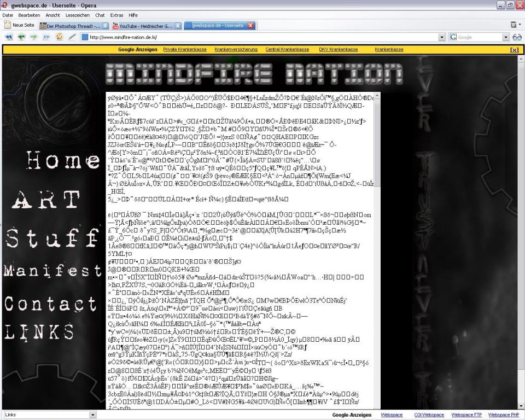Expand the address bar history dropdown
525x420 pixels.
point(442,37)
